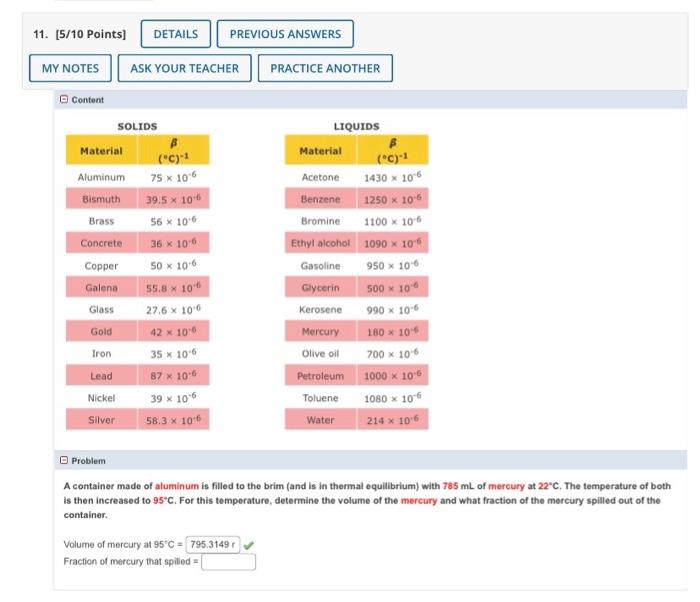Viewport: 700px width, 602px height.
Task: Select the Lead cell
Action: (x=101, y=376)
